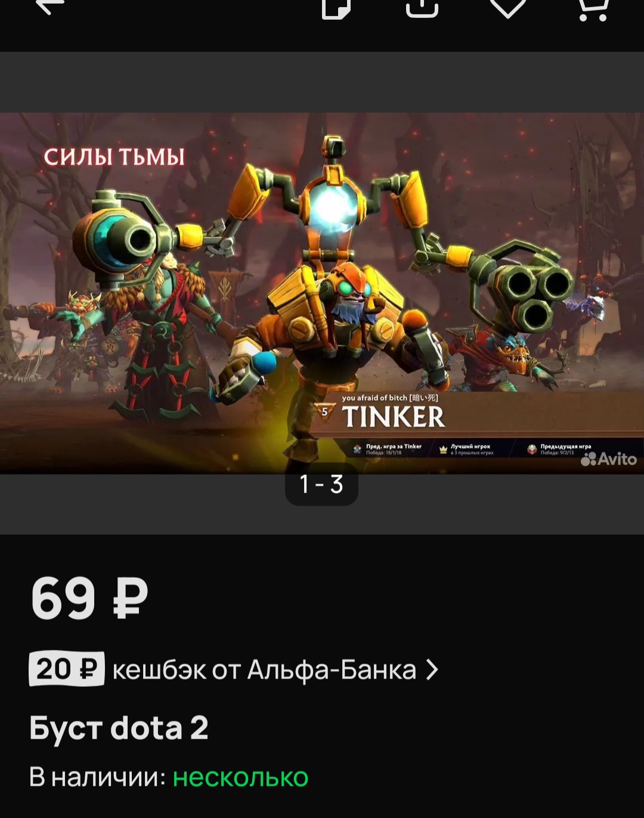Share this listing via the share icon

click(x=422, y=8)
